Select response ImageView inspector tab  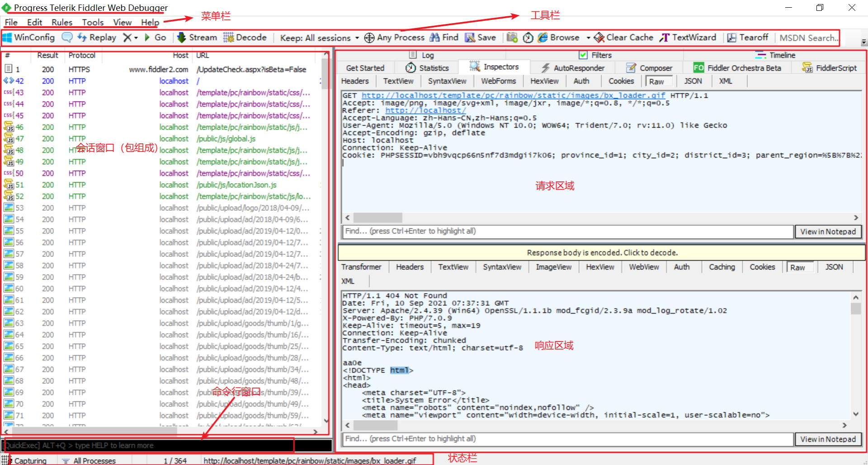[554, 267]
